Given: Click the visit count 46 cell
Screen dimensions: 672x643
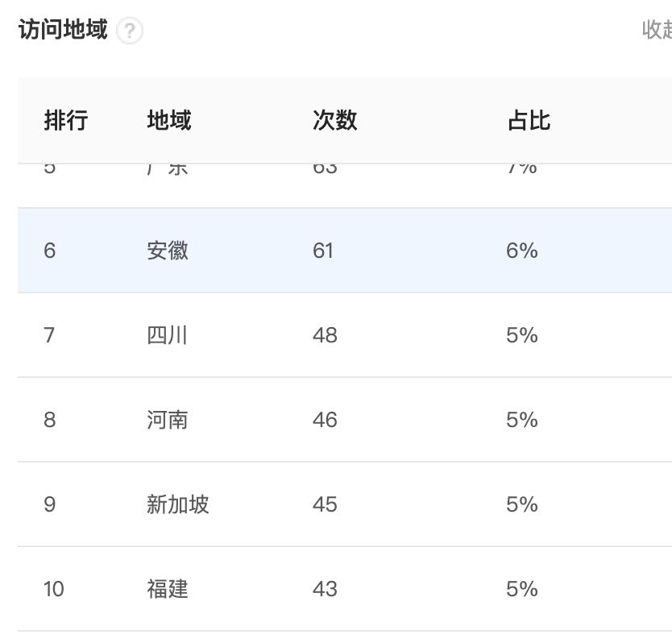Looking at the screenshot, I should point(325,420).
